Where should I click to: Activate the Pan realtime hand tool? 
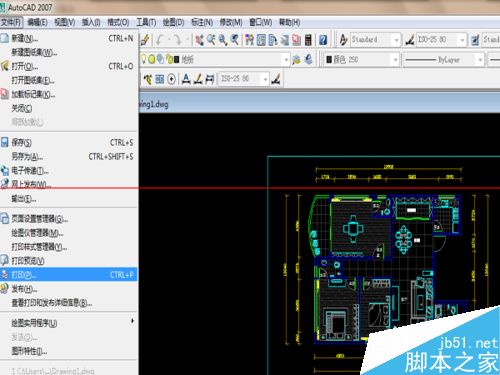199,40
